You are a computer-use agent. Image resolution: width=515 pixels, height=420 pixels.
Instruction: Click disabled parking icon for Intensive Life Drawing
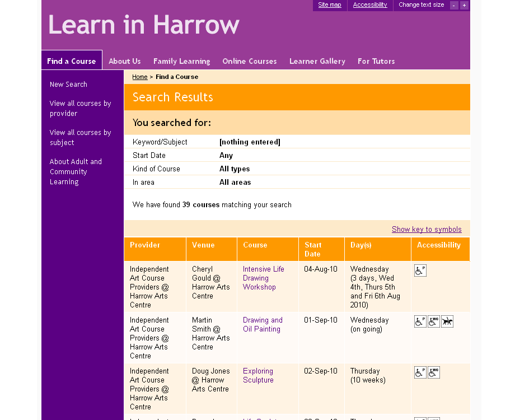click(420, 271)
